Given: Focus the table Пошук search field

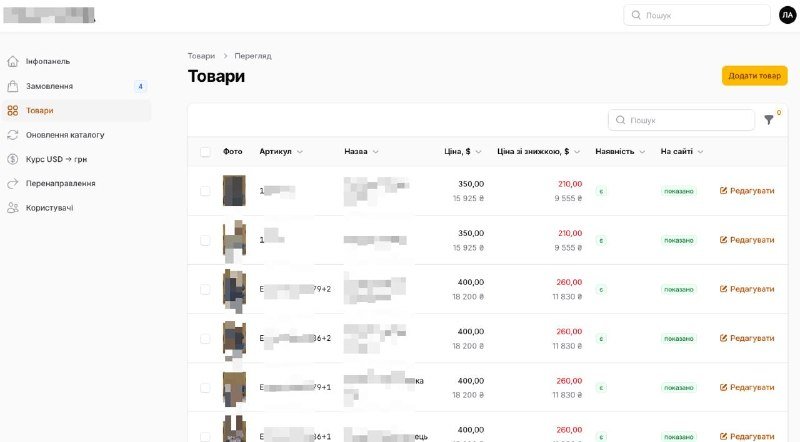Looking at the screenshot, I should tap(682, 120).
